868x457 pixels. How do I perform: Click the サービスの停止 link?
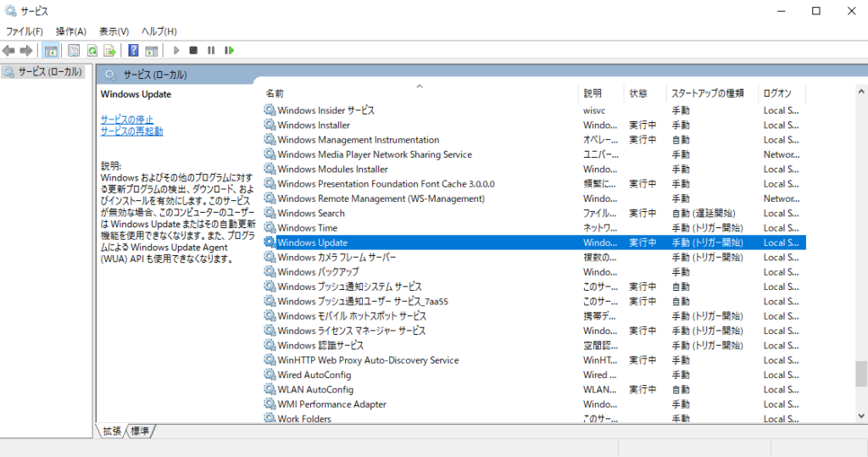tap(127, 119)
